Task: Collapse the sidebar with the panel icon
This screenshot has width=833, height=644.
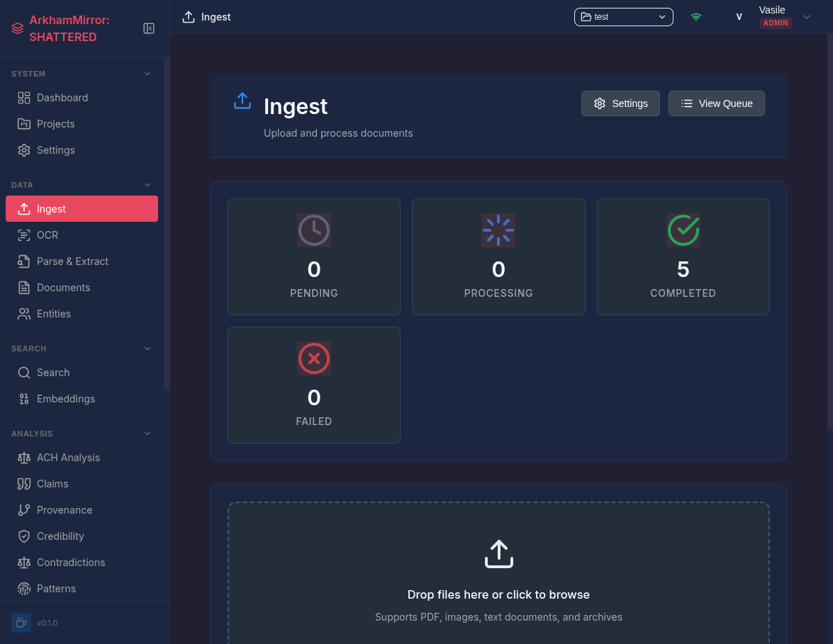Action: tap(149, 28)
